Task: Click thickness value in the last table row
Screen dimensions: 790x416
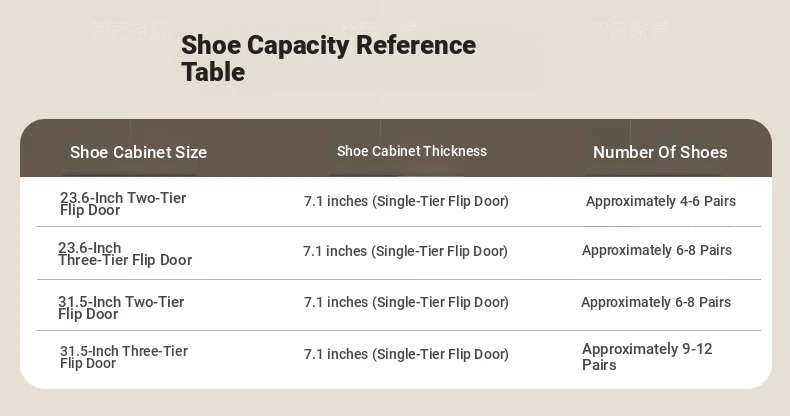Action: 406,354
